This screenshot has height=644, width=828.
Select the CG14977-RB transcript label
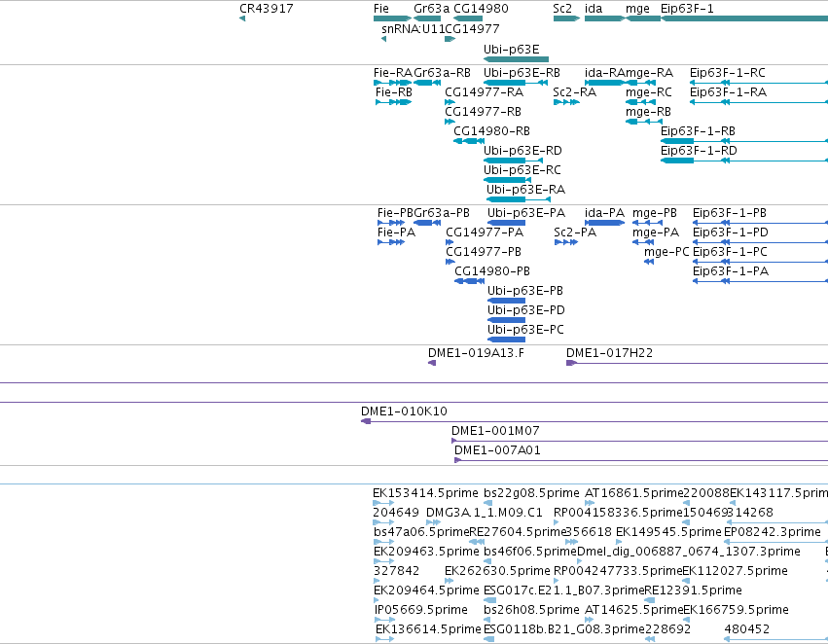(x=483, y=112)
